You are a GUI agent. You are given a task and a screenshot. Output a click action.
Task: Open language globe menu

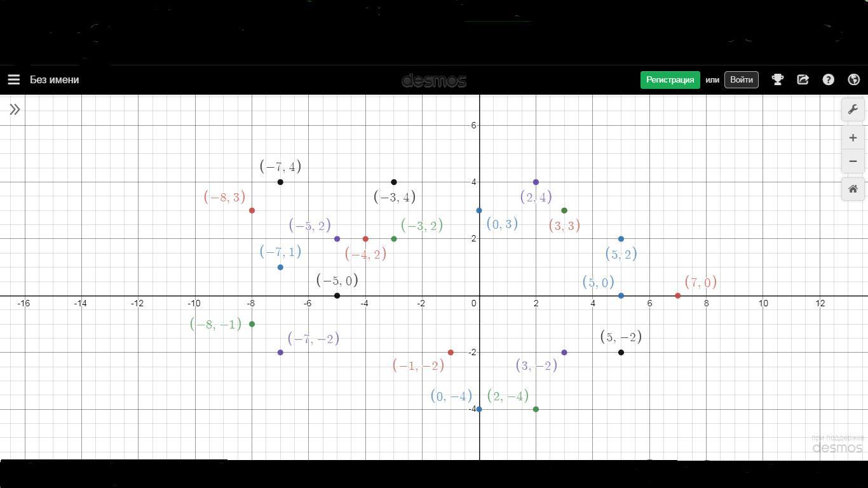click(x=853, y=79)
